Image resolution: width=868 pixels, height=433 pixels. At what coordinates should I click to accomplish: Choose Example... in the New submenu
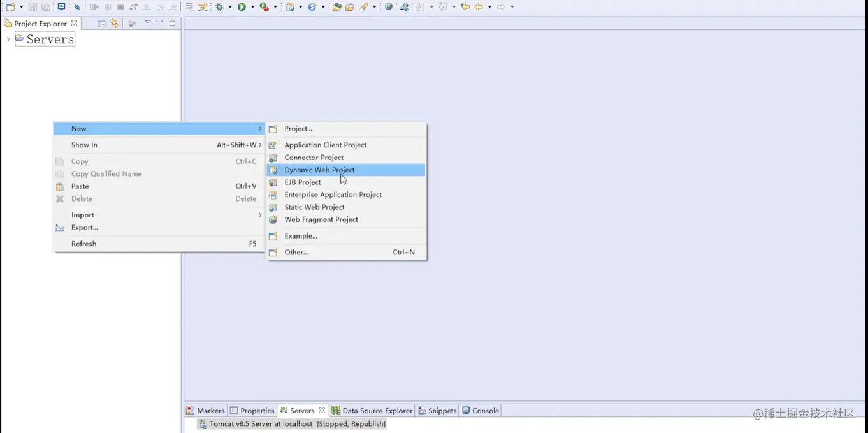[x=346, y=236]
